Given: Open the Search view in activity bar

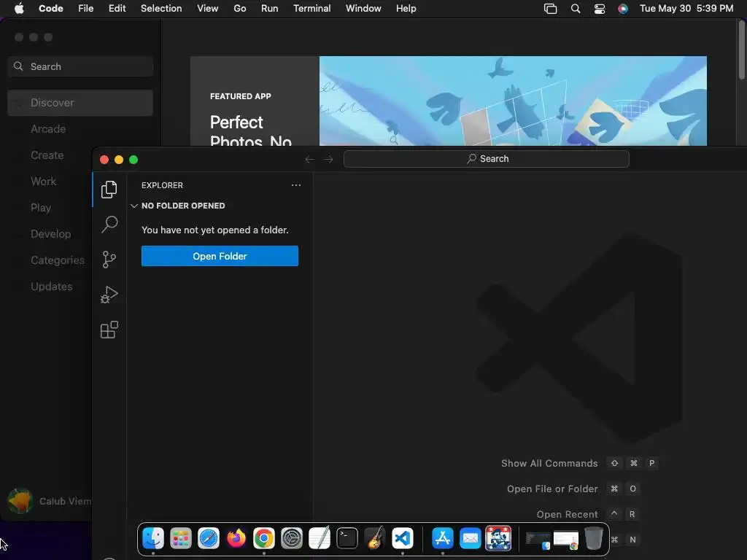Looking at the screenshot, I should pyautogui.click(x=109, y=225).
